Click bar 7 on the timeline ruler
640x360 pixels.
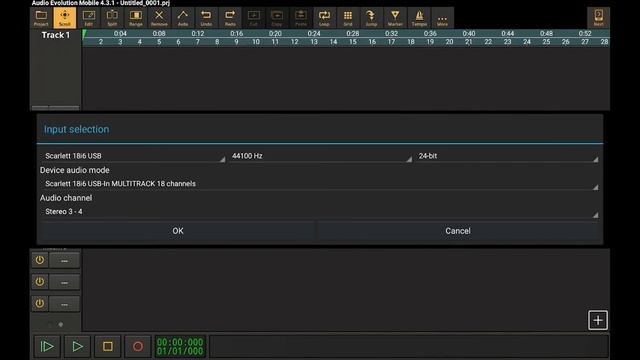coord(198,42)
